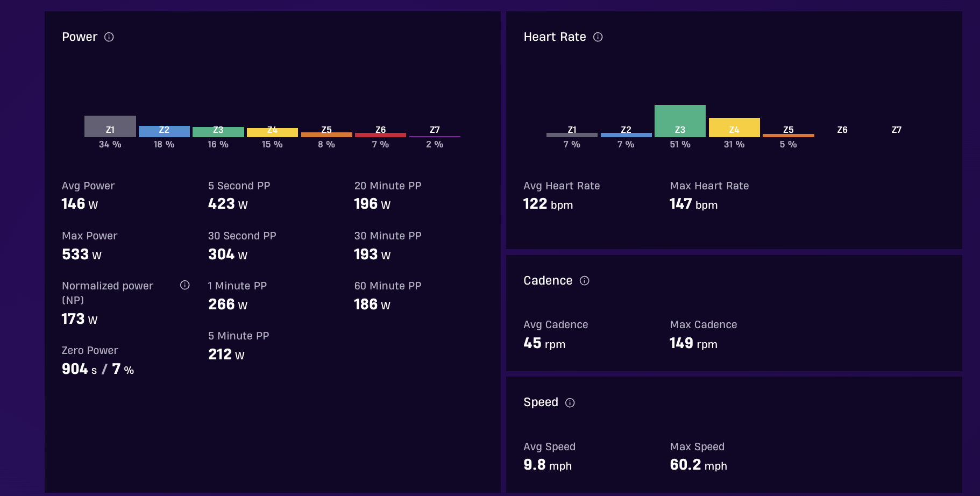Viewport: 980px width, 496px height.
Task: Click the info icon next to Power
Action: coord(109,37)
